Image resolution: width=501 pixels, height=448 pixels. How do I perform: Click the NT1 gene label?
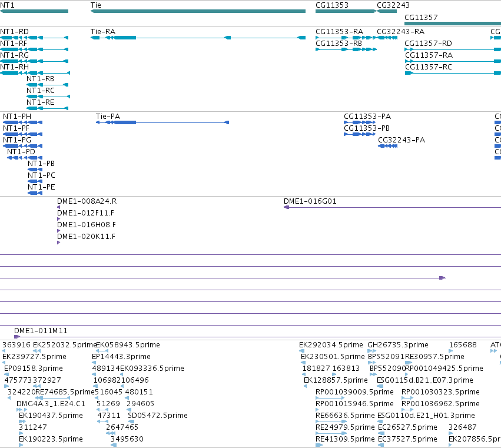click(7, 5)
